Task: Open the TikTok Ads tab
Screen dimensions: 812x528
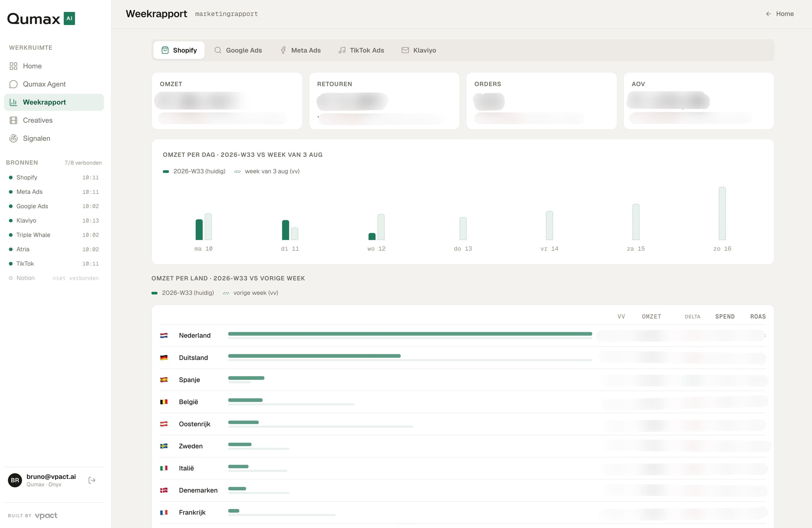Action: (x=361, y=50)
